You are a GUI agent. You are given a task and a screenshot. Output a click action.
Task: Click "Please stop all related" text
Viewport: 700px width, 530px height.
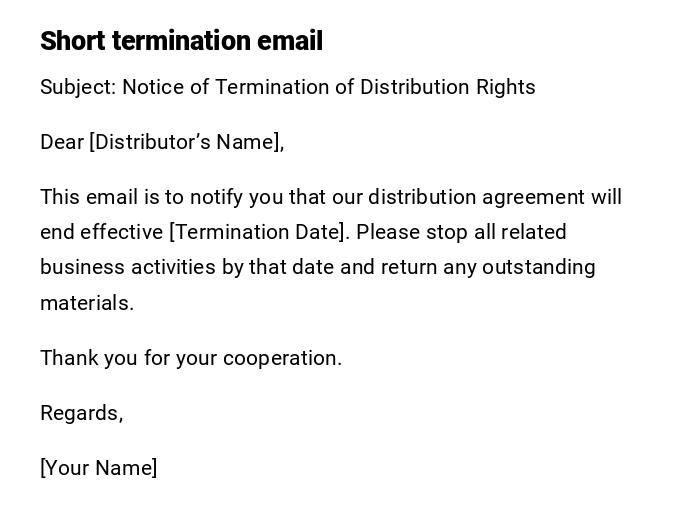[461, 232]
